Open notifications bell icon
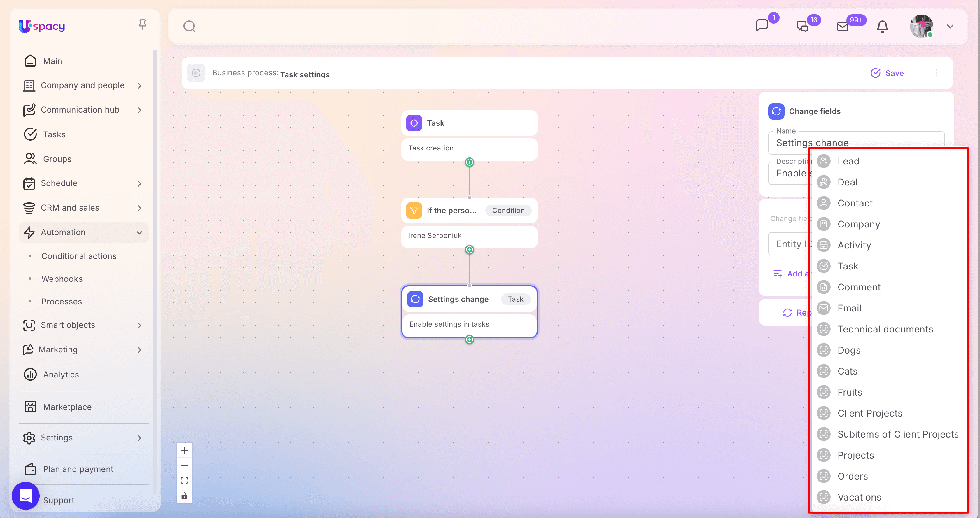This screenshot has width=980, height=518. pos(882,26)
